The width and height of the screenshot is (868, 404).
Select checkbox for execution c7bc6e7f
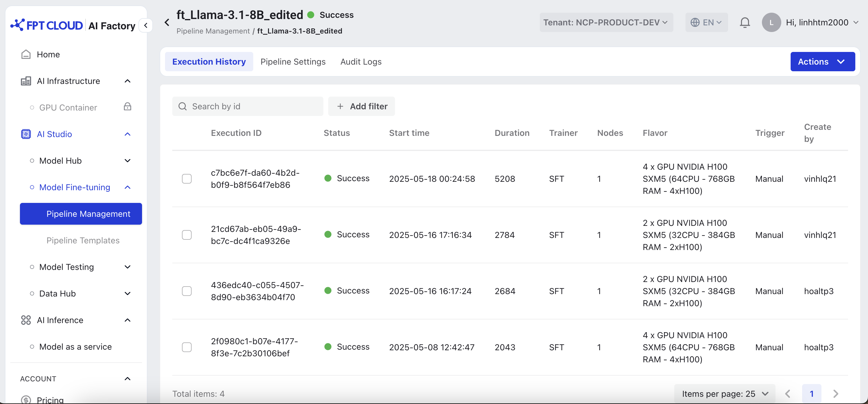click(187, 178)
